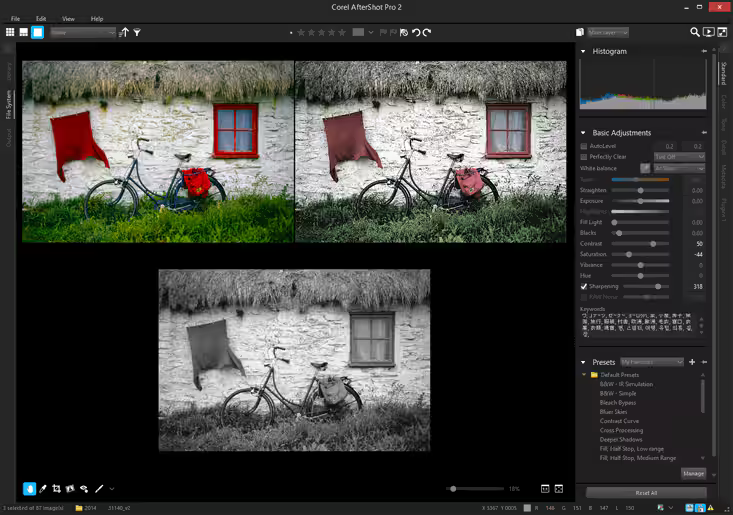Collapse the Default Presets folder

pyautogui.click(x=584, y=374)
